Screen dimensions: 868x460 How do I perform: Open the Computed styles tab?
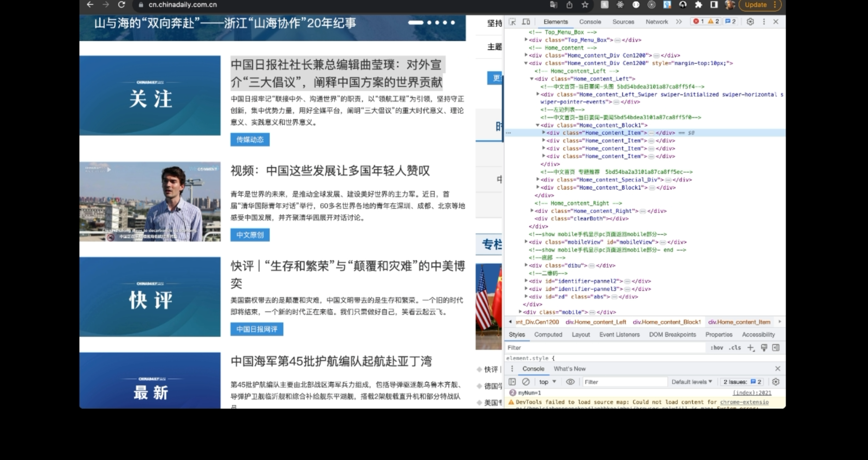tap(548, 334)
